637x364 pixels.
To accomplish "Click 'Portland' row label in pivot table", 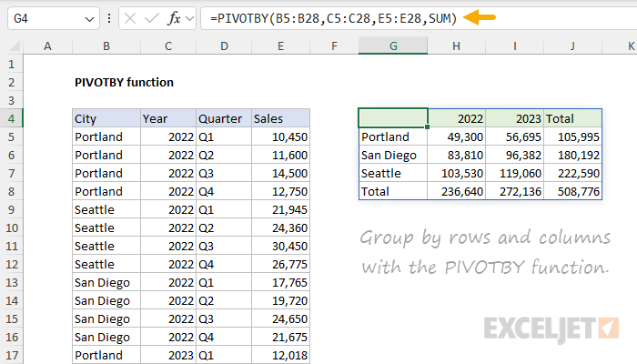I will (393, 136).
